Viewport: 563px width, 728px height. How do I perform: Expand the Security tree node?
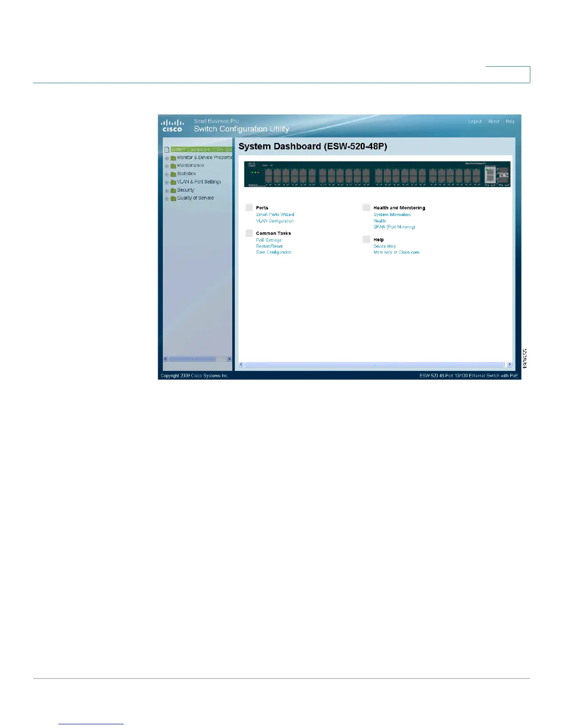tap(167, 191)
